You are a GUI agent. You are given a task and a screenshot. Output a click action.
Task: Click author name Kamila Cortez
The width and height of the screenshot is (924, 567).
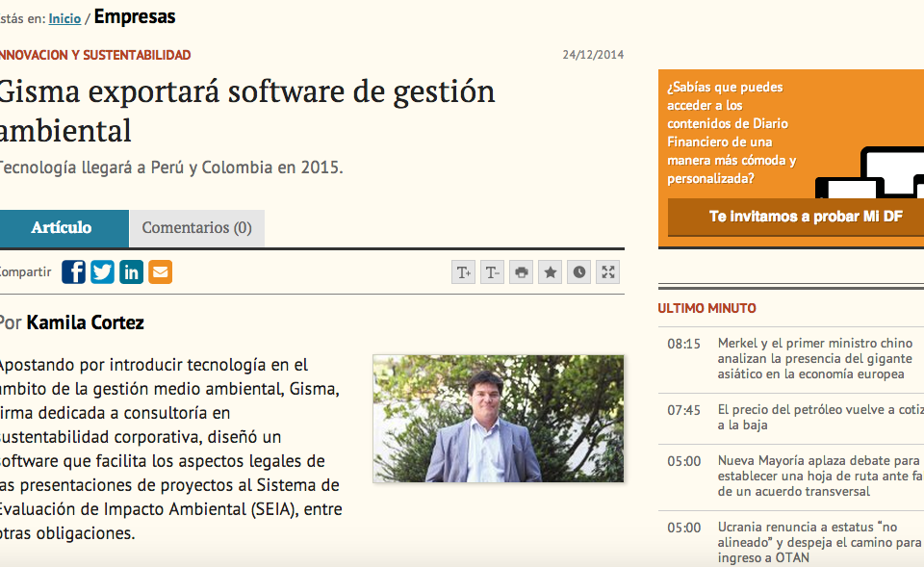(x=86, y=322)
